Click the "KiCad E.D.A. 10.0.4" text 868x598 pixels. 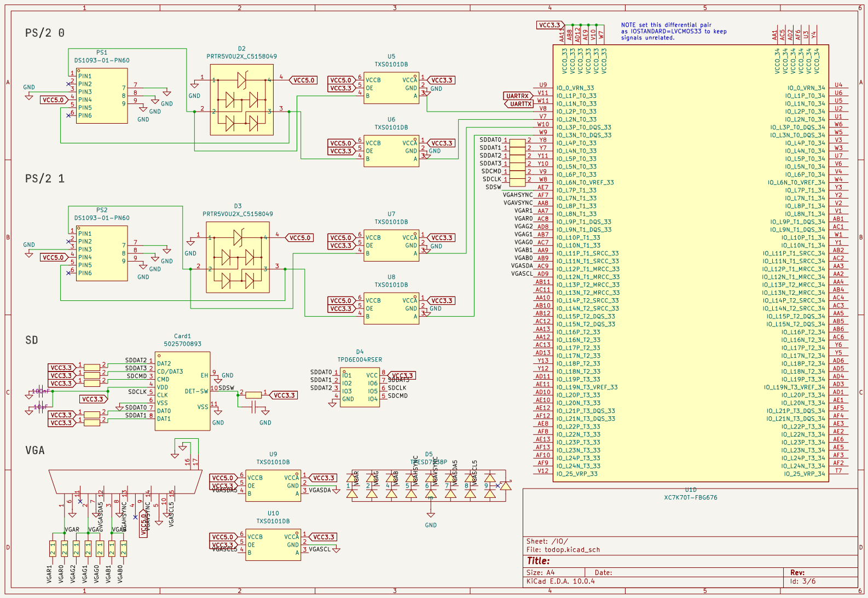(x=560, y=582)
